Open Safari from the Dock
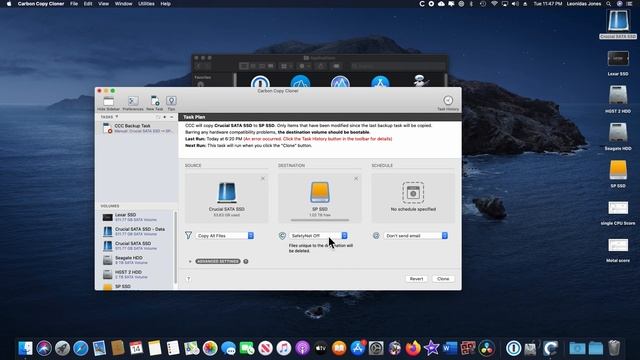The height and width of the screenshot is (360, 640). tap(81, 348)
